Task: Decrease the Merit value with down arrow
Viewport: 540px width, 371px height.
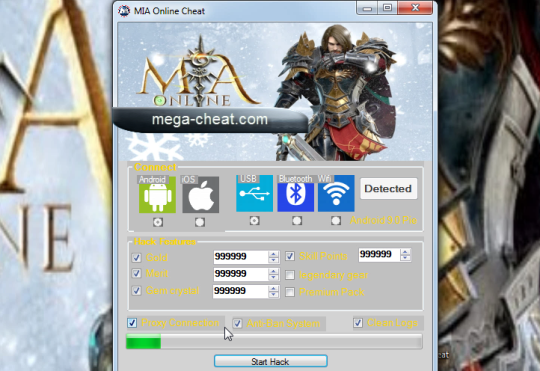Action: tap(274, 277)
